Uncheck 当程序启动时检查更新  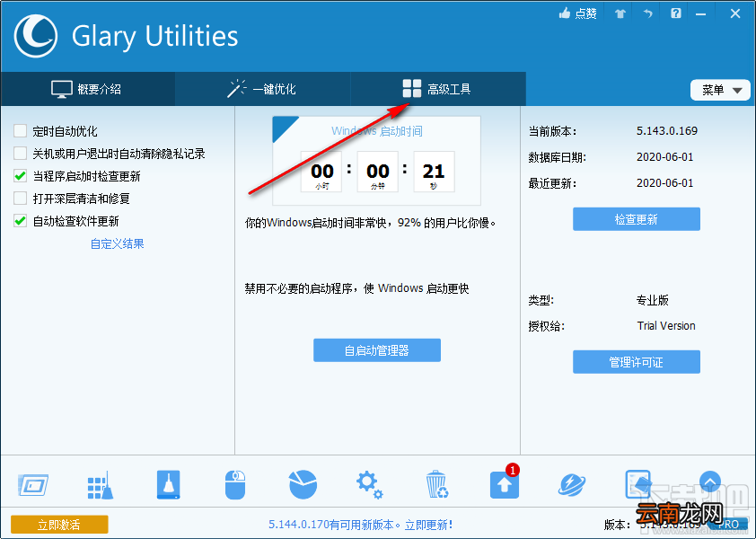tap(21, 176)
